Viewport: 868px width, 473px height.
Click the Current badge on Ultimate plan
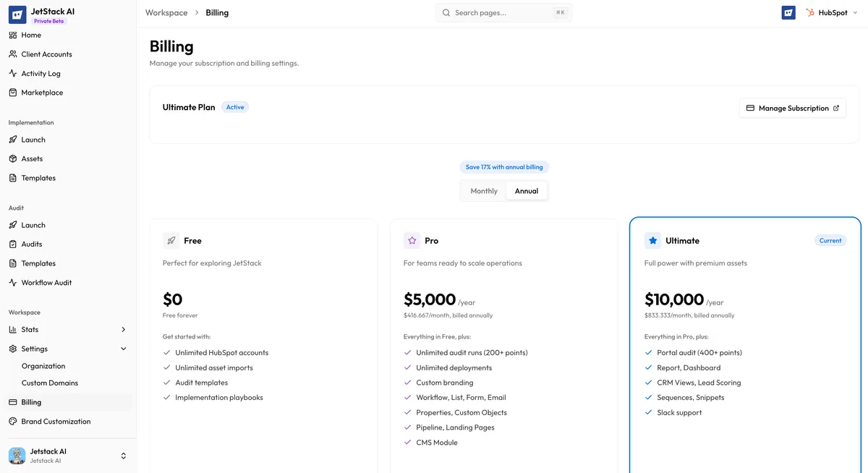point(830,240)
